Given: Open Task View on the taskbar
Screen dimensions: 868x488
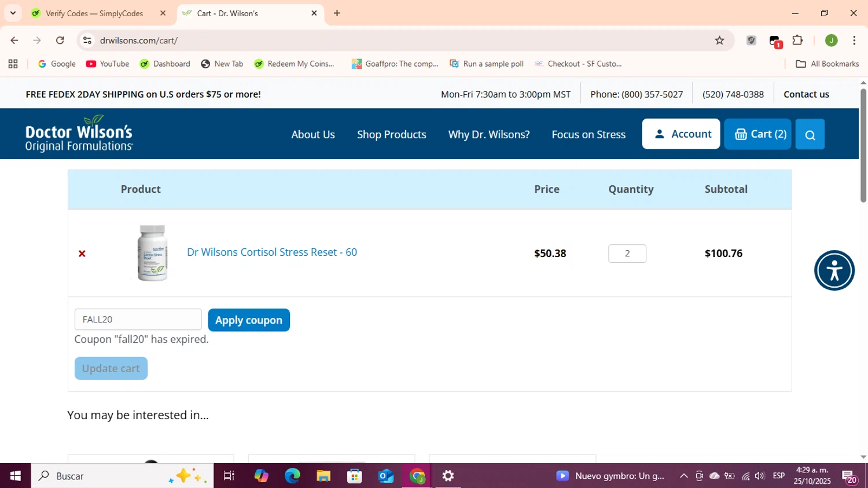Looking at the screenshot, I should 229,476.
